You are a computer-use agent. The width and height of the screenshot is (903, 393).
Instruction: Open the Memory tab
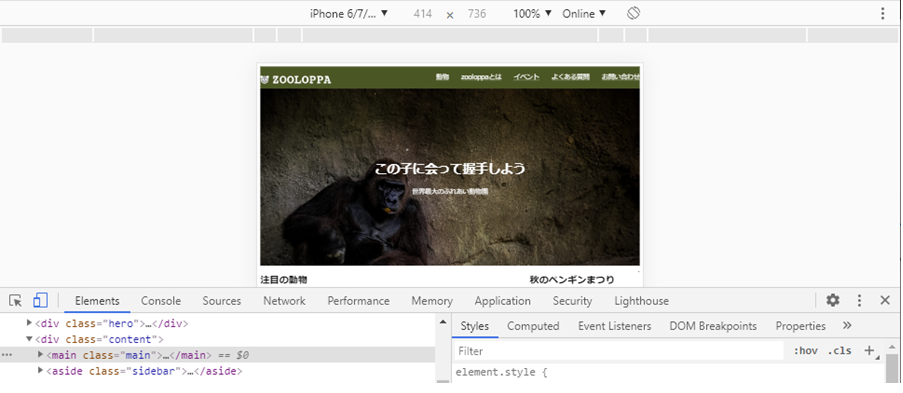pos(432,301)
